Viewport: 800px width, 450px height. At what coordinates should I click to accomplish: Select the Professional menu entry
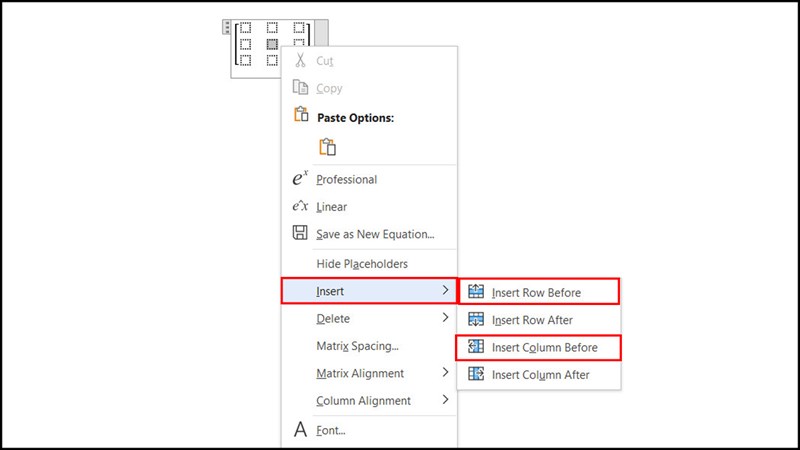346,180
